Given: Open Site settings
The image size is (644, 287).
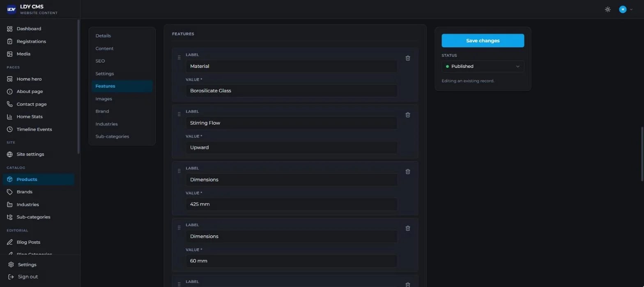Looking at the screenshot, I should [x=39, y=155].
